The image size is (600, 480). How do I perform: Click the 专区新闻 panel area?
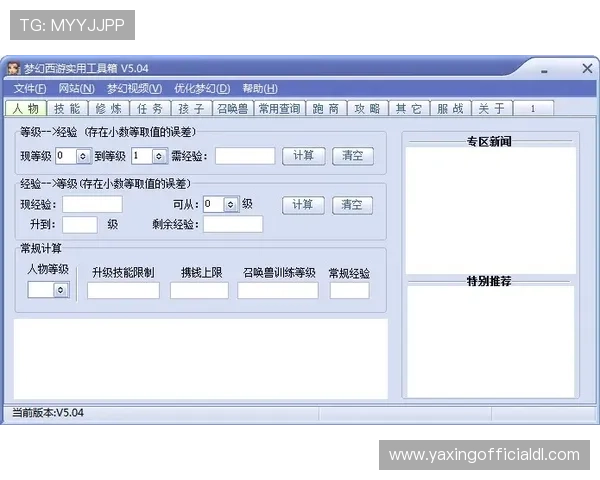491,211
